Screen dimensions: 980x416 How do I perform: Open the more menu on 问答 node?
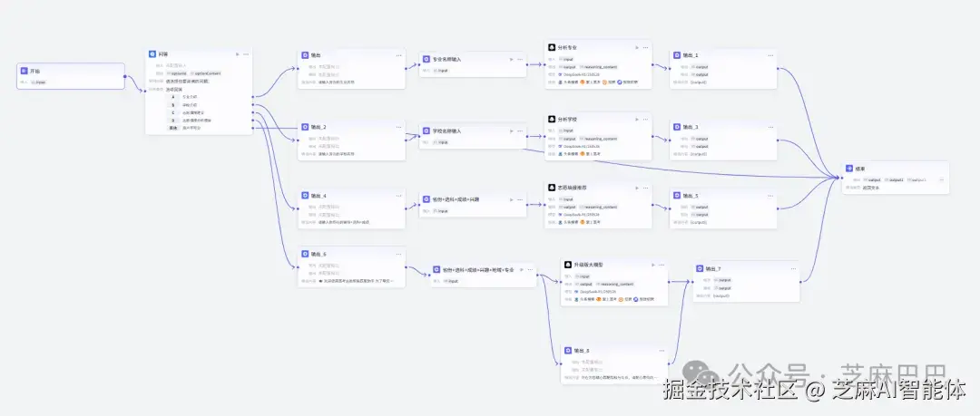point(246,54)
